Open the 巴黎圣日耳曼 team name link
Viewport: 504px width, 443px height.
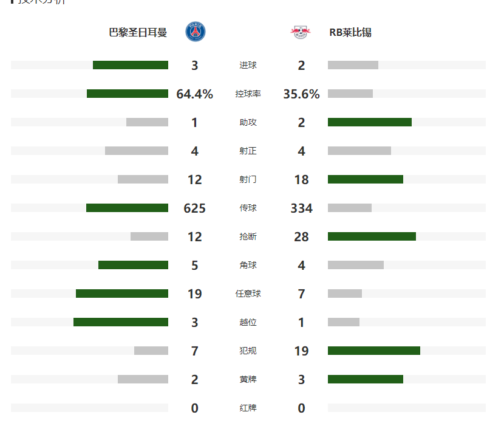pos(138,32)
